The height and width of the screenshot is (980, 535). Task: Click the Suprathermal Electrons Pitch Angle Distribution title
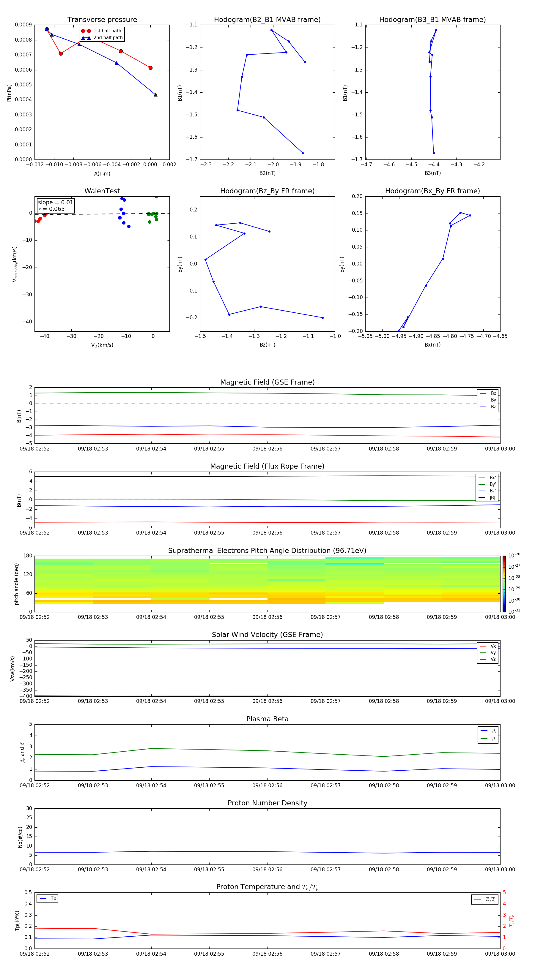click(x=267, y=551)
